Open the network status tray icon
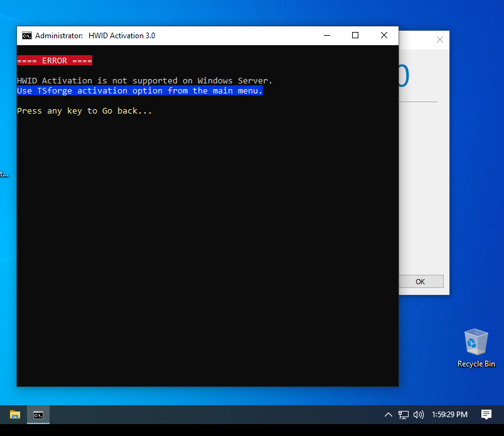Screen dimensions: 504x436 (x=404, y=415)
